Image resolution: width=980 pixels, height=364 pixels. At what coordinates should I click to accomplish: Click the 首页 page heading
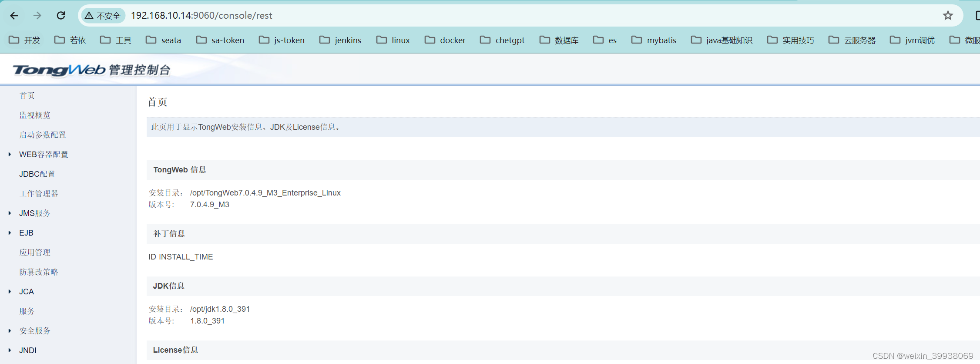[x=158, y=102]
